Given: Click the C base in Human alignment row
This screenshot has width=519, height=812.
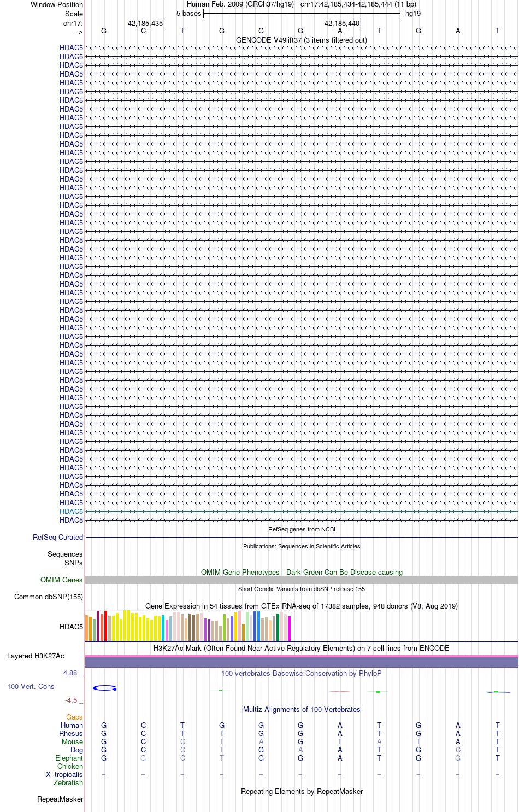Looking at the screenshot, I should click(143, 725).
